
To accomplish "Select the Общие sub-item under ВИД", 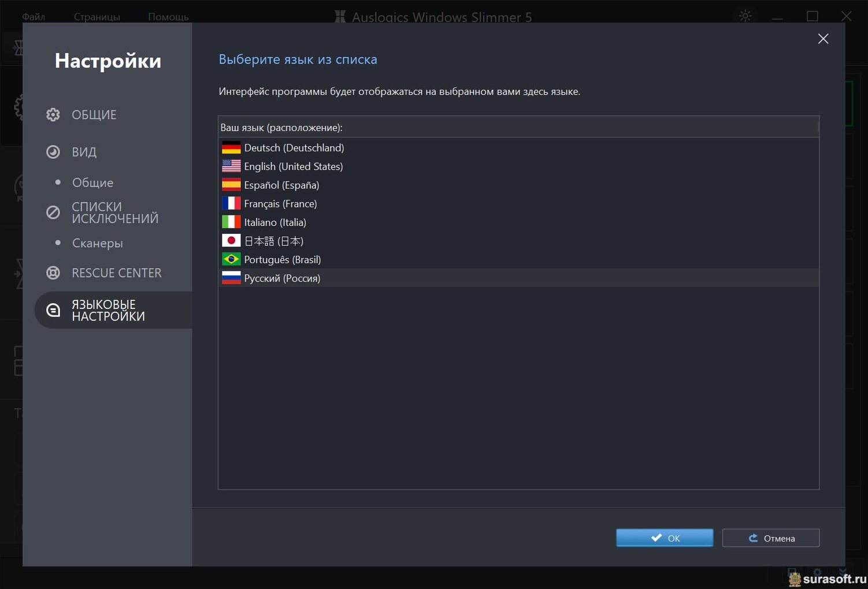I will pos(93,182).
